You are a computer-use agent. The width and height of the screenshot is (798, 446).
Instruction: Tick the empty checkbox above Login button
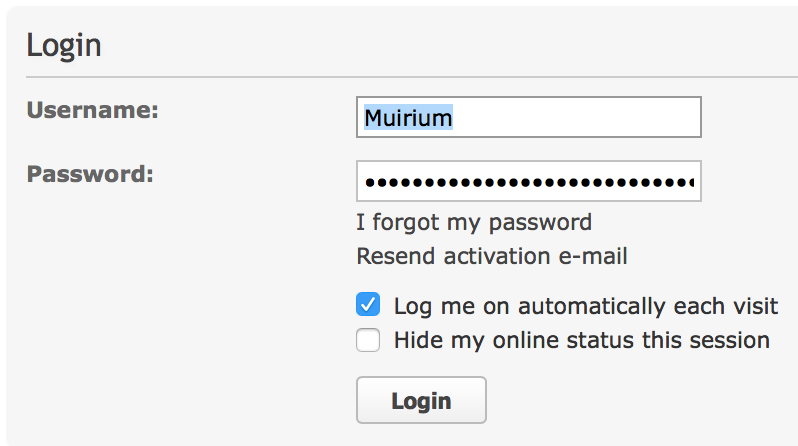369,341
